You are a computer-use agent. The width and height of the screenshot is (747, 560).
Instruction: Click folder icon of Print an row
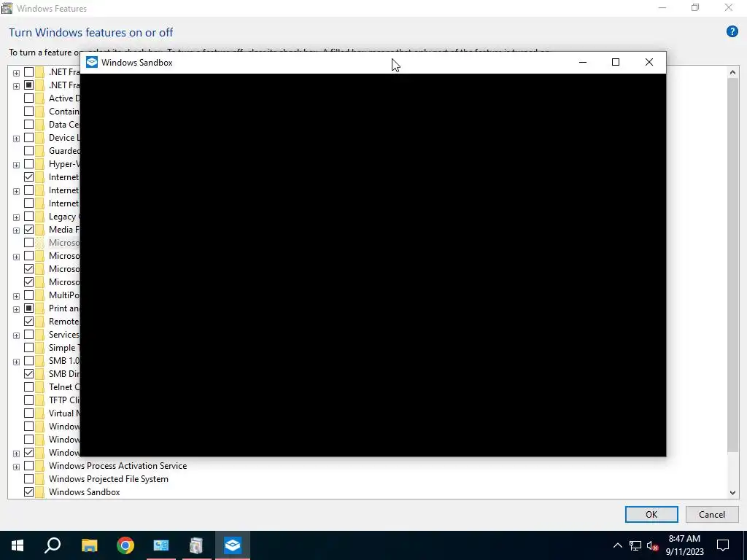tap(40, 308)
